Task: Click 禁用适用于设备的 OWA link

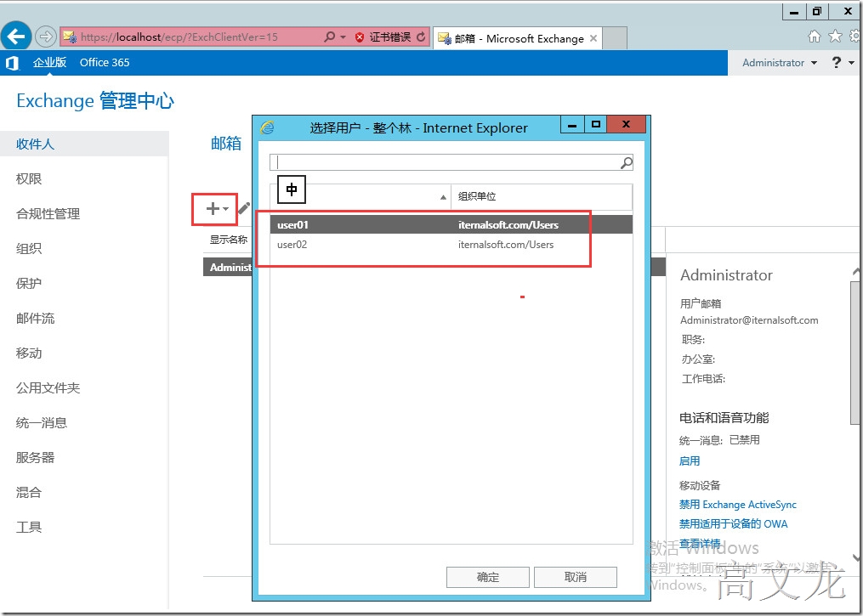Action: point(733,523)
